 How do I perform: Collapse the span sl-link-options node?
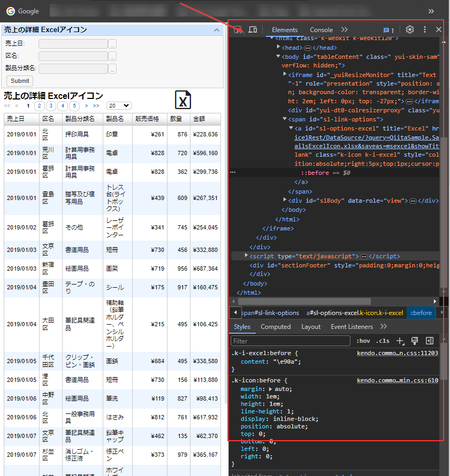click(x=285, y=119)
